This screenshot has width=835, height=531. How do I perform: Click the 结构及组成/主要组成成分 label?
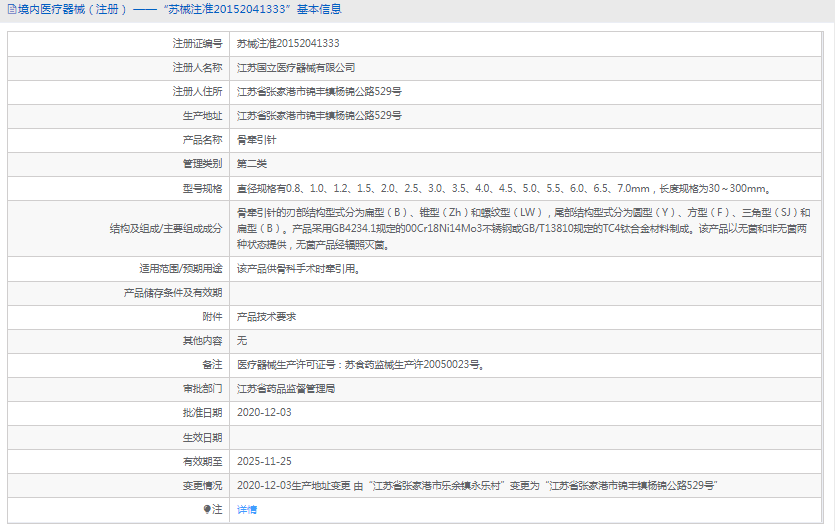click(166, 228)
